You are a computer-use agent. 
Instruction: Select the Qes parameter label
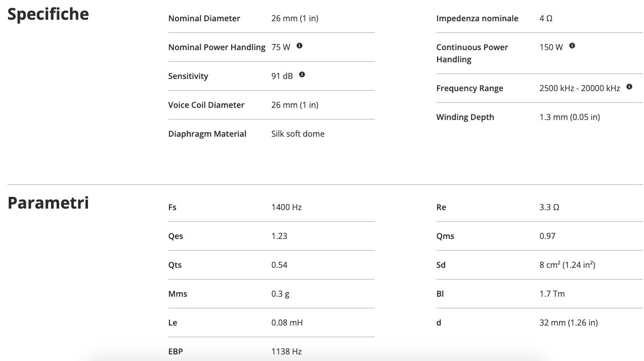point(176,236)
